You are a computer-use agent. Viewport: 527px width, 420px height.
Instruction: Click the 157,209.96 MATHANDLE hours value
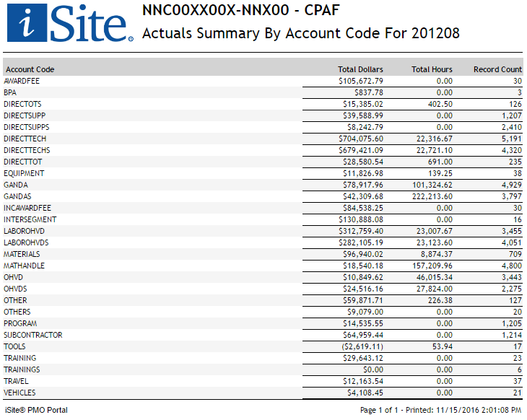tap(432, 266)
